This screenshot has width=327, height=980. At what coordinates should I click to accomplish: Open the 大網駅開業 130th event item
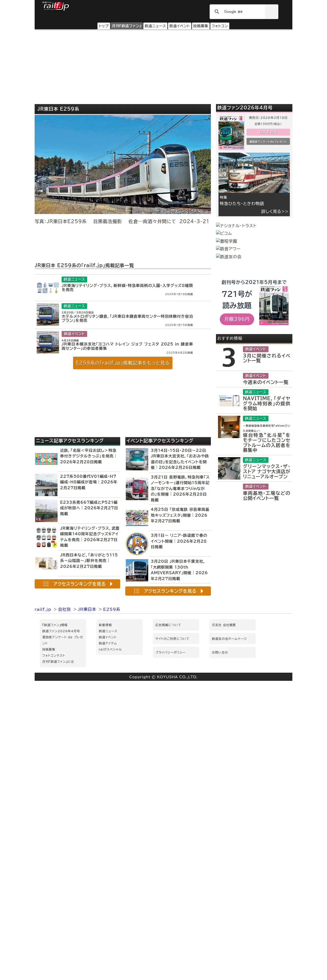pyautogui.click(x=180, y=570)
